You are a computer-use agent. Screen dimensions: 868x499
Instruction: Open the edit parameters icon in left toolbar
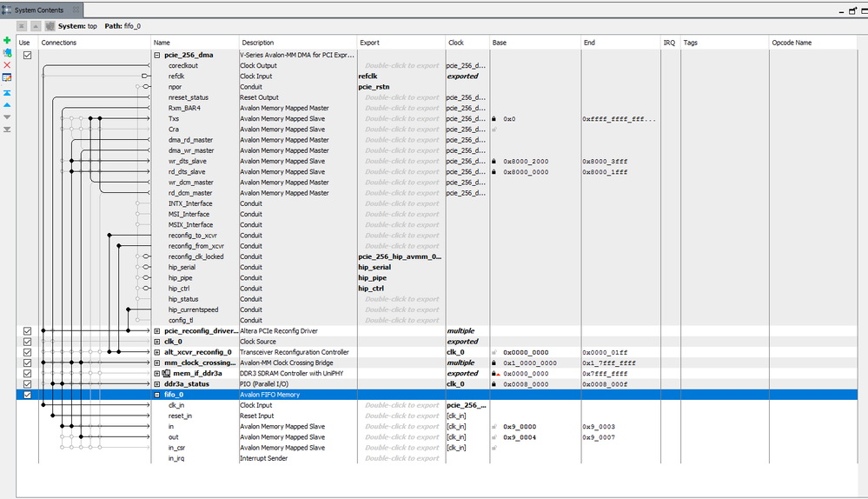(x=7, y=78)
